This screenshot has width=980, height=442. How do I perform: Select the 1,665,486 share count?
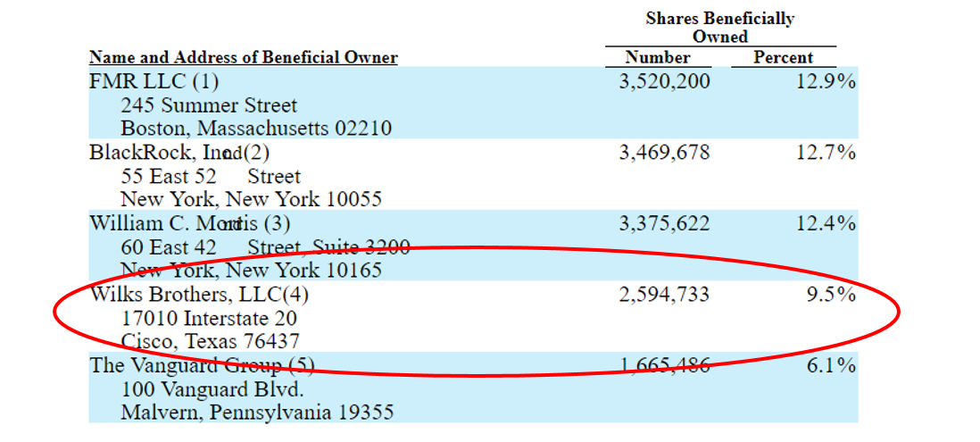point(664,366)
